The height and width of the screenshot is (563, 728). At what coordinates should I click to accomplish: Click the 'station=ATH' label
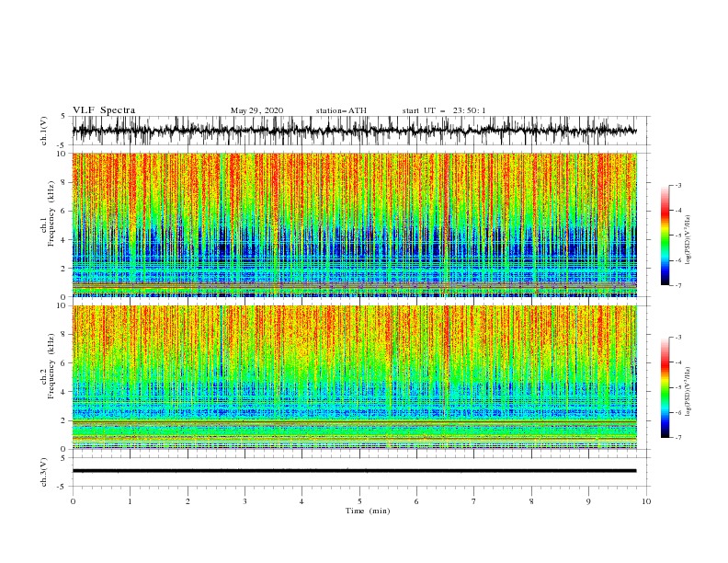341,110
